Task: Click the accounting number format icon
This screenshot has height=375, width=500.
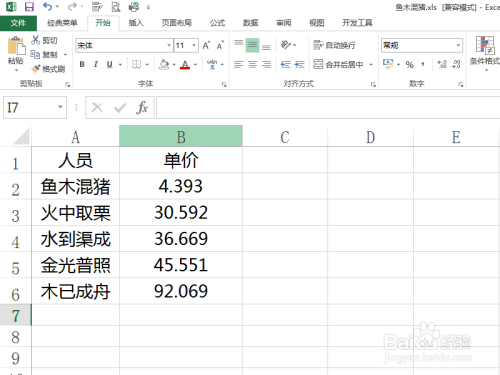Action: click(388, 64)
